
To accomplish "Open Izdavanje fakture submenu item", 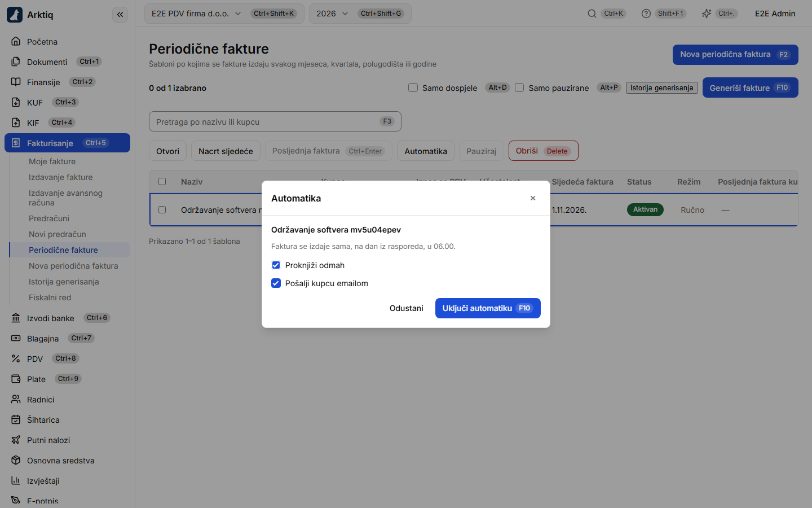I will point(61,177).
